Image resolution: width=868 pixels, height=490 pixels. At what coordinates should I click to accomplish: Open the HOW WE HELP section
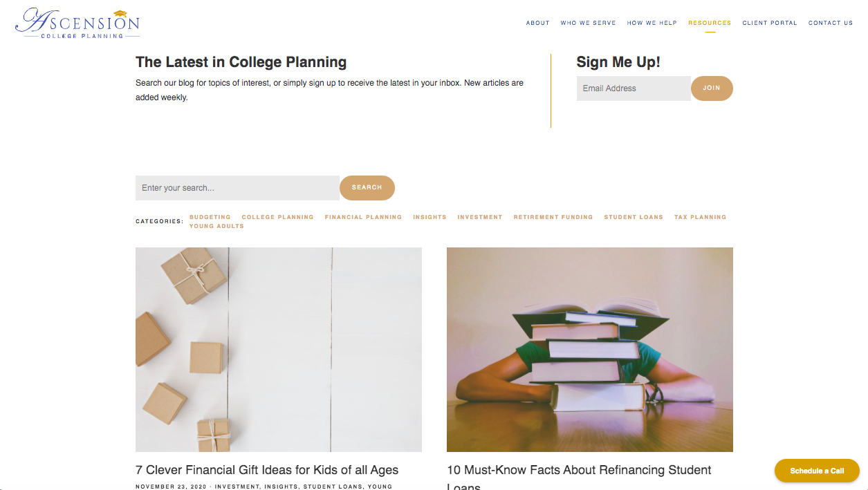coord(652,23)
